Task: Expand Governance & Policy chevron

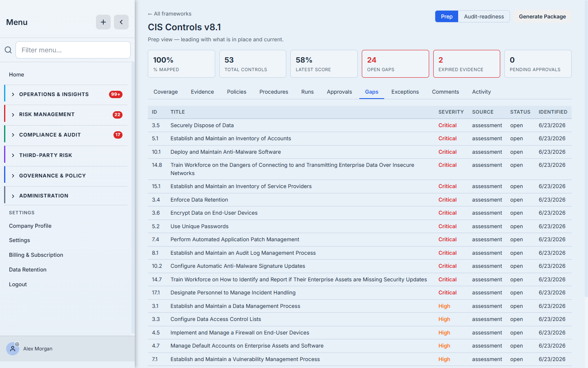Action: [x=13, y=176]
